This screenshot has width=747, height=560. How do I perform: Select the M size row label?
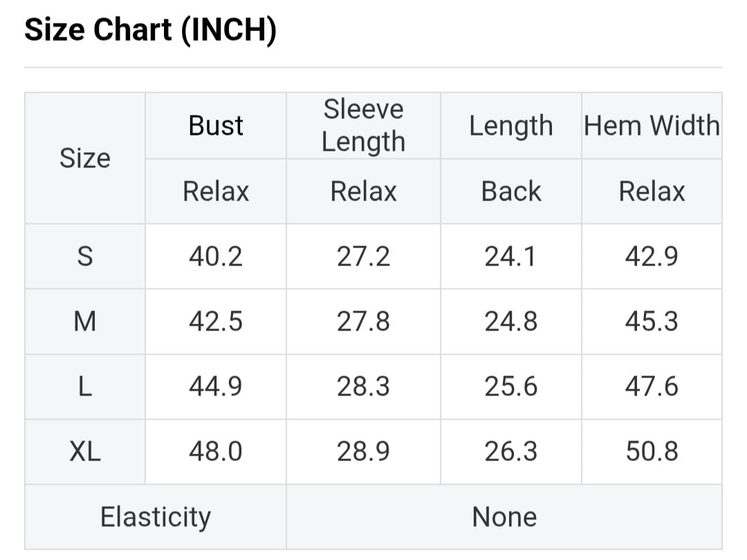(84, 321)
